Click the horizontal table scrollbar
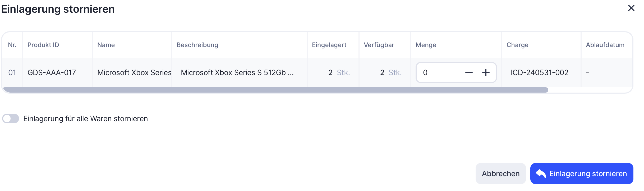Screen dimensions: 644x191 tap(275, 90)
